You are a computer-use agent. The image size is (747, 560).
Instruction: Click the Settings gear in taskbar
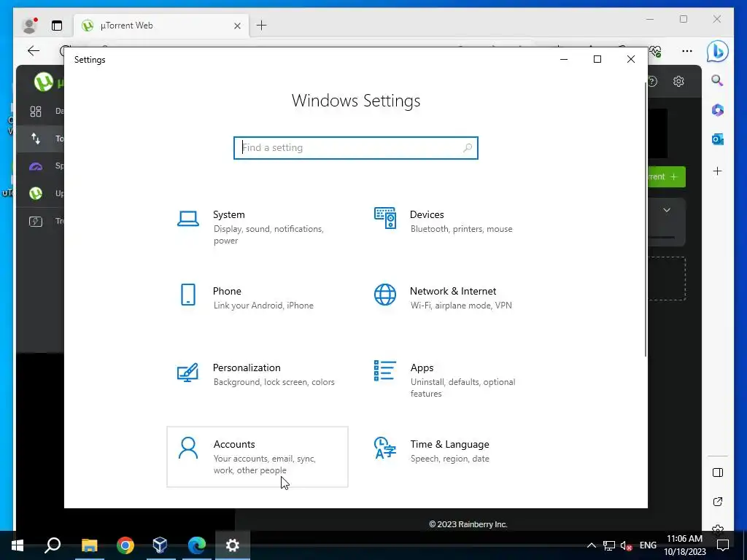(x=233, y=545)
